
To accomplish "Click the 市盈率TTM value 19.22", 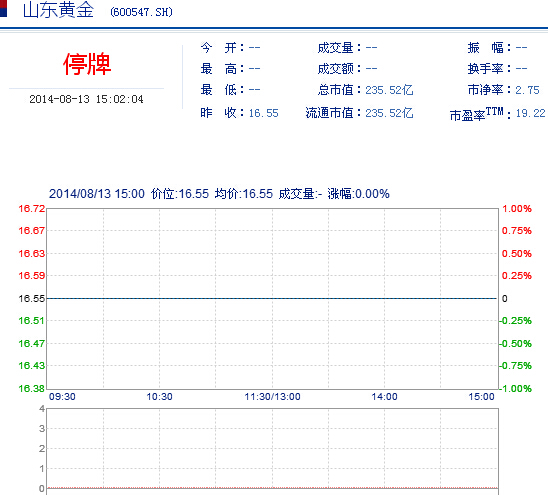I will pyautogui.click(x=531, y=113).
